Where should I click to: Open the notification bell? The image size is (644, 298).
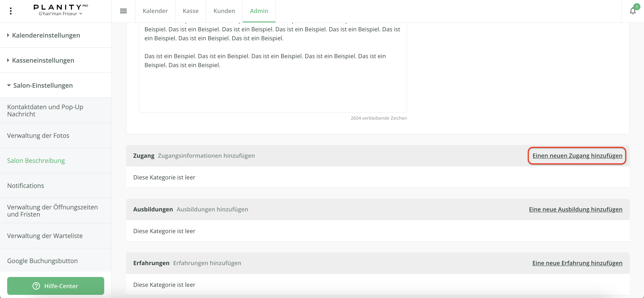pos(633,11)
